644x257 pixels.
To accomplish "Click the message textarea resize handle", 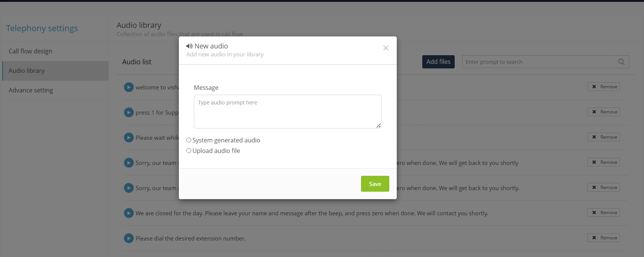I will tap(378, 125).
